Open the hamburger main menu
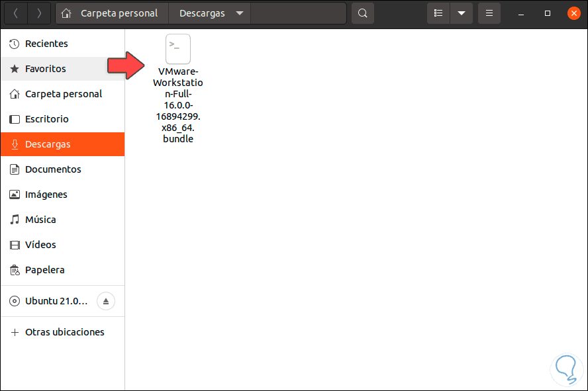588x391 pixels. tap(489, 13)
